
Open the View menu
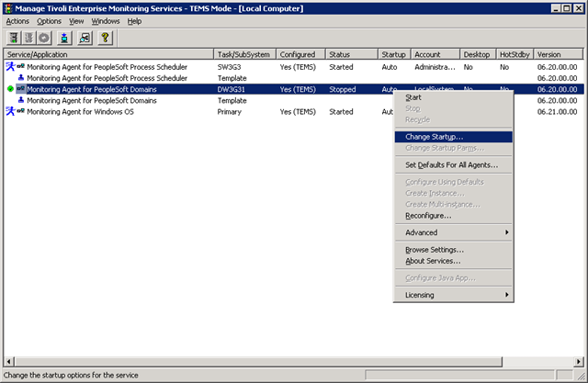pos(76,21)
